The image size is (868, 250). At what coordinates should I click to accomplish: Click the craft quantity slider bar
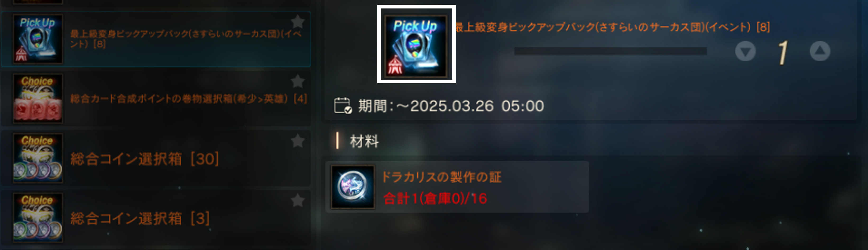point(611,51)
